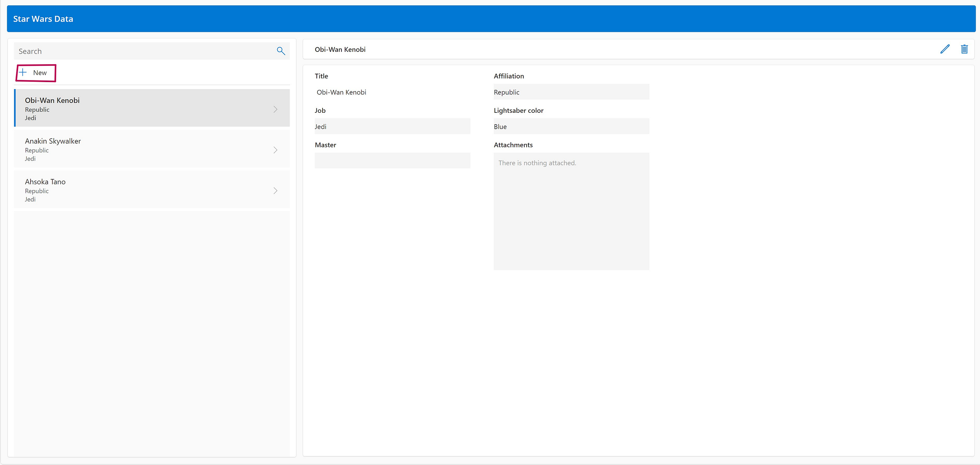Click the trash delete icon
This screenshot has width=980, height=465.
click(x=964, y=49)
